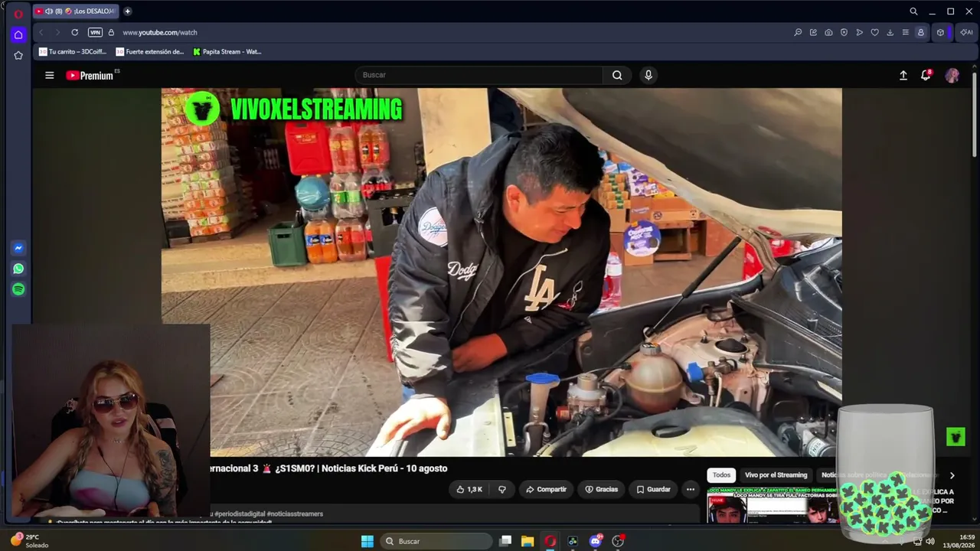Screen dimensions: 980x551
Task: Click the Gracias thanks button
Action: point(602,489)
